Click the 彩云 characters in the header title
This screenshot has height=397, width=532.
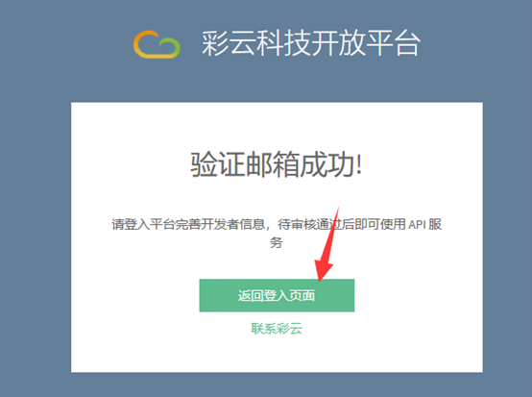click(x=229, y=43)
